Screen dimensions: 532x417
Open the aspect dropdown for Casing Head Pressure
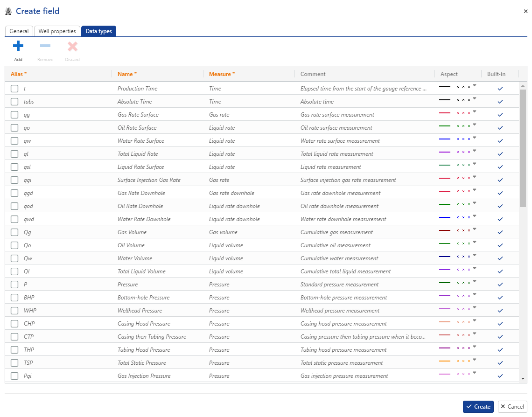[x=474, y=320]
